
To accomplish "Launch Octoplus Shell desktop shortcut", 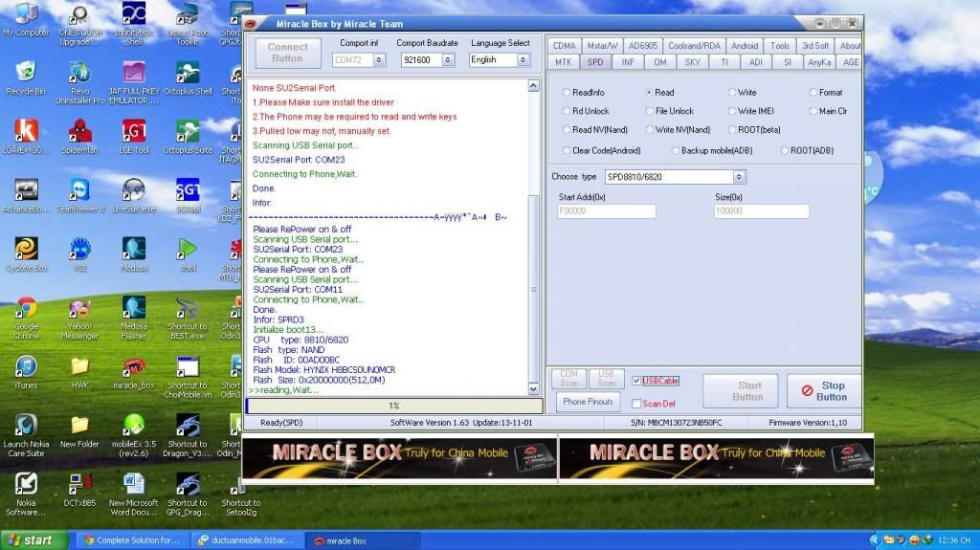I will (x=188, y=78).
